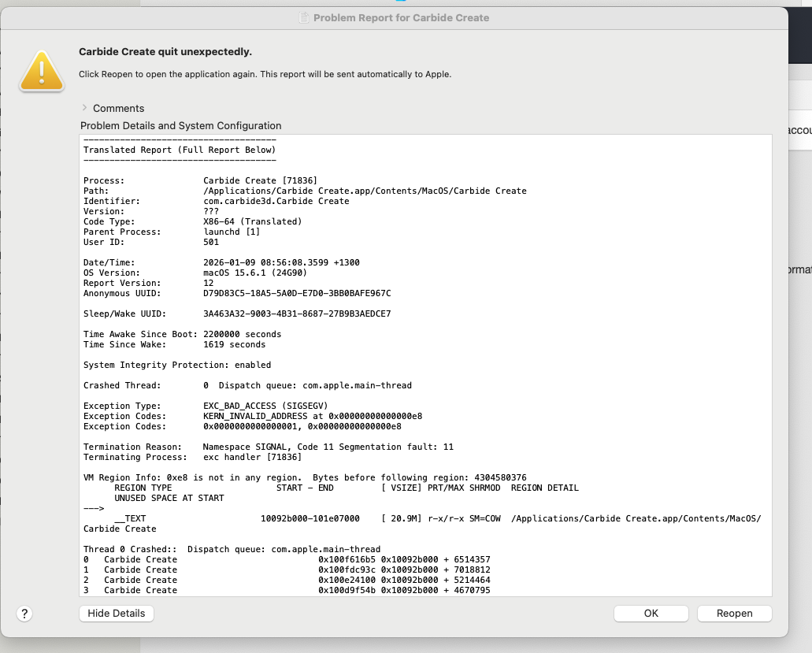Click the macOS 15.6.1 OS Version line
The image size is (812, 653).
[x=254, y=273]
